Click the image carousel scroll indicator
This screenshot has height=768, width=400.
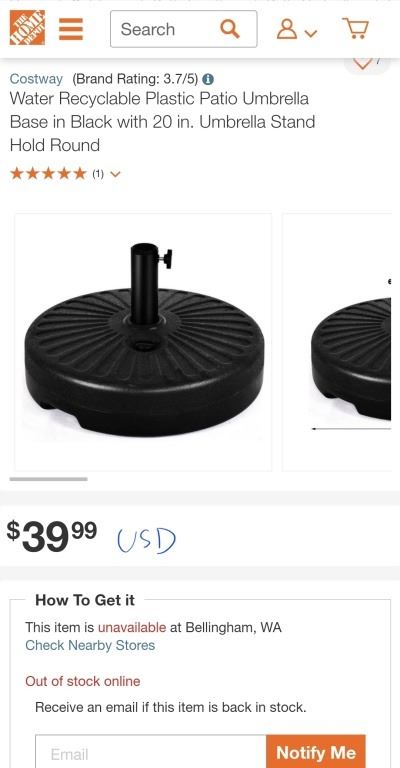tap(48, 479)
